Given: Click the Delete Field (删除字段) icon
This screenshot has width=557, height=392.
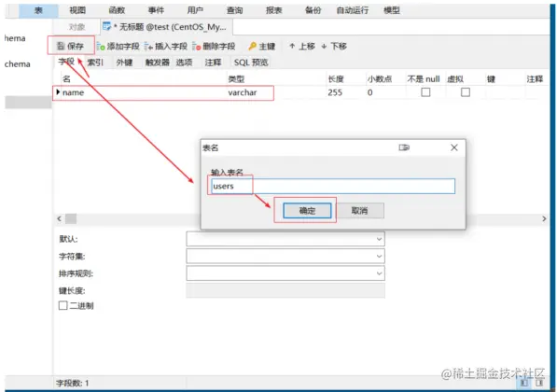Looking at the screenshot, I should 197,47.
